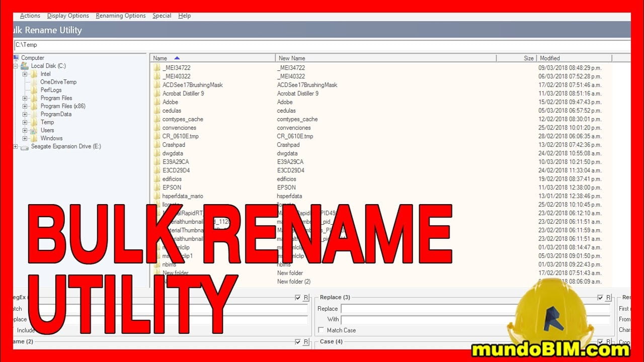Image resolution: width=644 pixels, height=362 pixels.
Task: Enable the Match Case checkbox
Action: pyautogui.click(x=321, y=330)
